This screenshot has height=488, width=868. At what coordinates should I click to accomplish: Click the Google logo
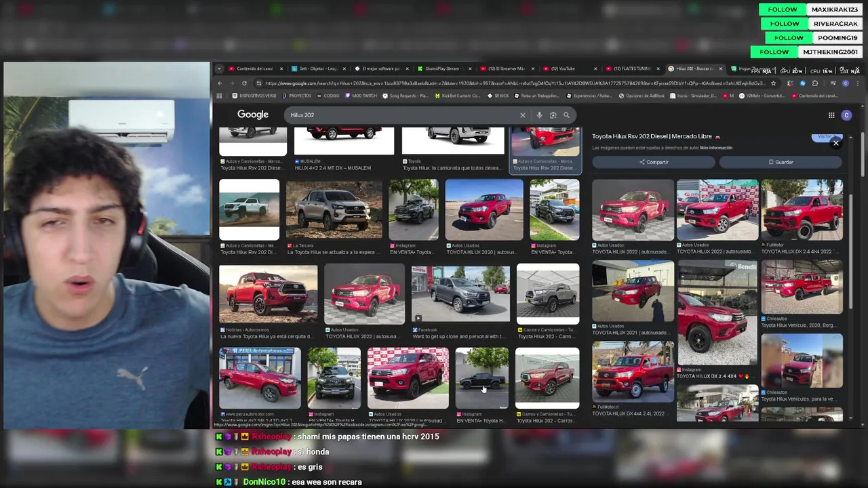[253, 115]
